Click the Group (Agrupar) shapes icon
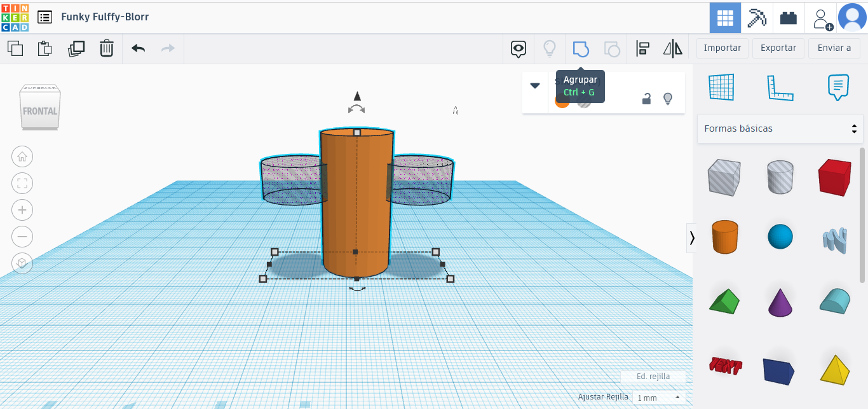 click(x=581, y=48)
